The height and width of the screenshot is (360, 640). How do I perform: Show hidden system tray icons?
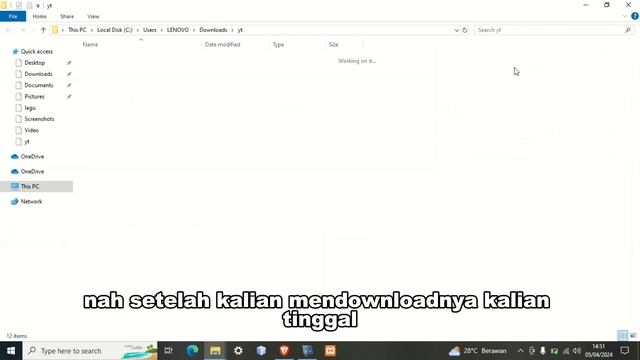(520, 351)
